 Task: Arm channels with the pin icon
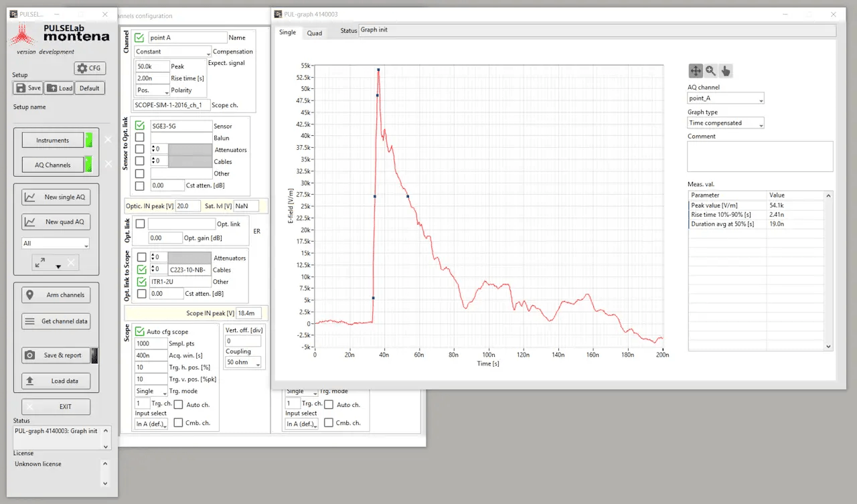56,295
